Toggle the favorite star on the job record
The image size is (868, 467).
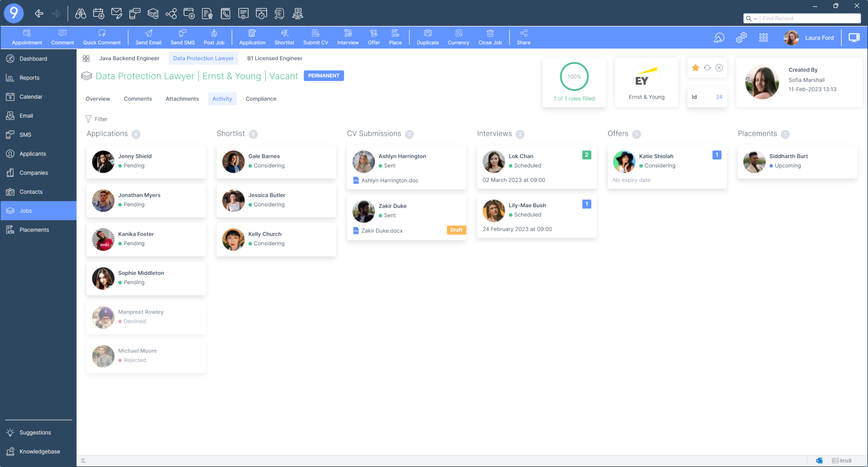pos(695,67)
